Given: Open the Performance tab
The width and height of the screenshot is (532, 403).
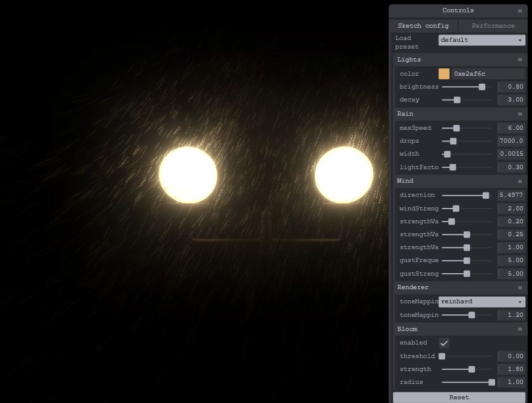Looking at the screenshot, I should (x=493, y=26).
